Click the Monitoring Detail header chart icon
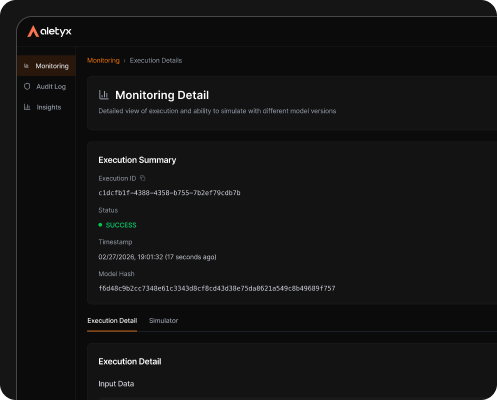The width and height of the screenshot is (497, 400). (104, 95)
